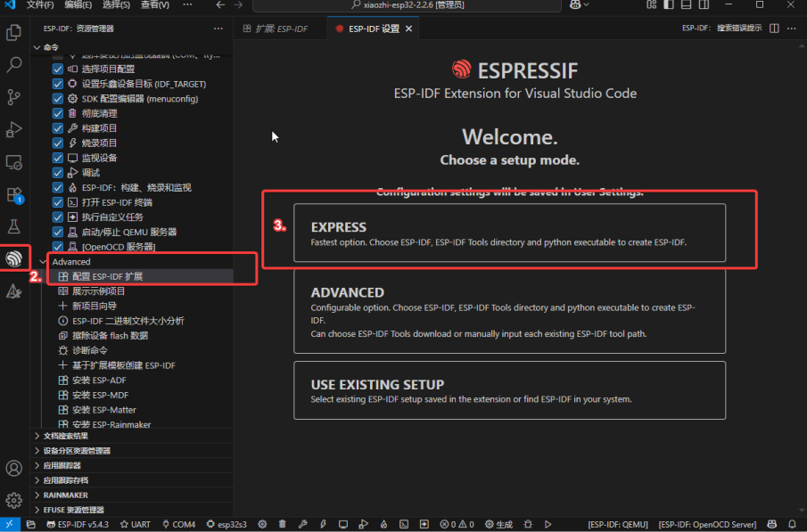Go back with the navigation arrow
Viewport: 807px width, 532px height.
tap(220, 4)
